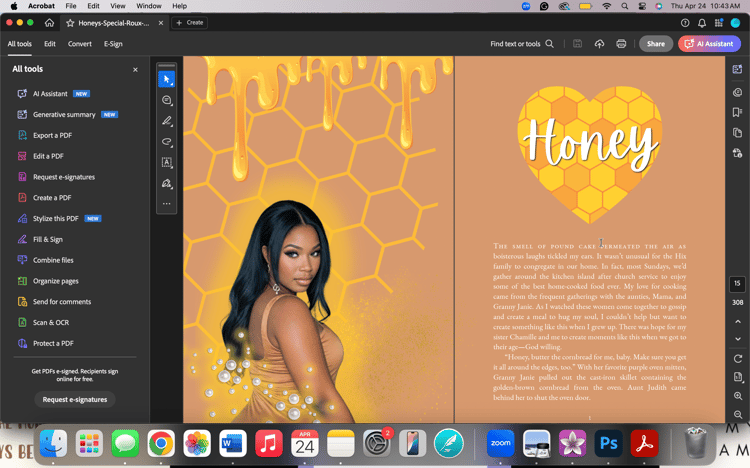This screenshot has width=750, height=468.
Task: Click the Share button
Action: (656, 44)
